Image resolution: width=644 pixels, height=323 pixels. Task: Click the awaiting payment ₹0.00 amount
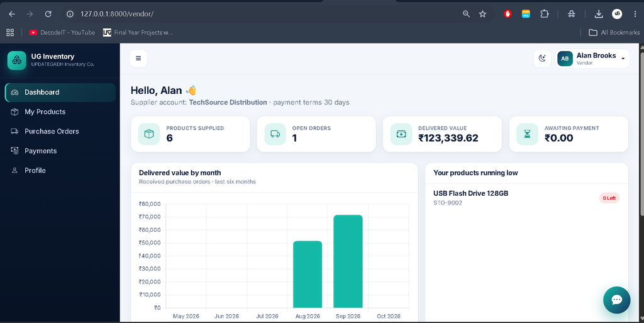coord(558,138)
